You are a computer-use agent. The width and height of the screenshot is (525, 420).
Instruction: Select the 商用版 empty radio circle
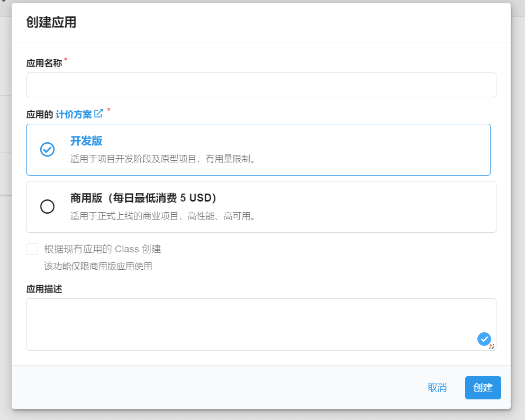tap(47, 206)
